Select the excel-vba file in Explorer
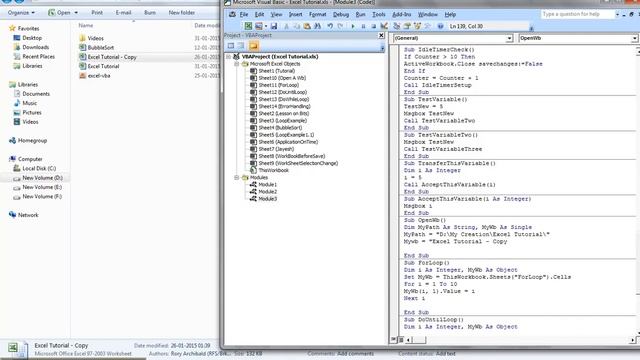The height and width of the screenshot is (360, 640). (99, 76)
